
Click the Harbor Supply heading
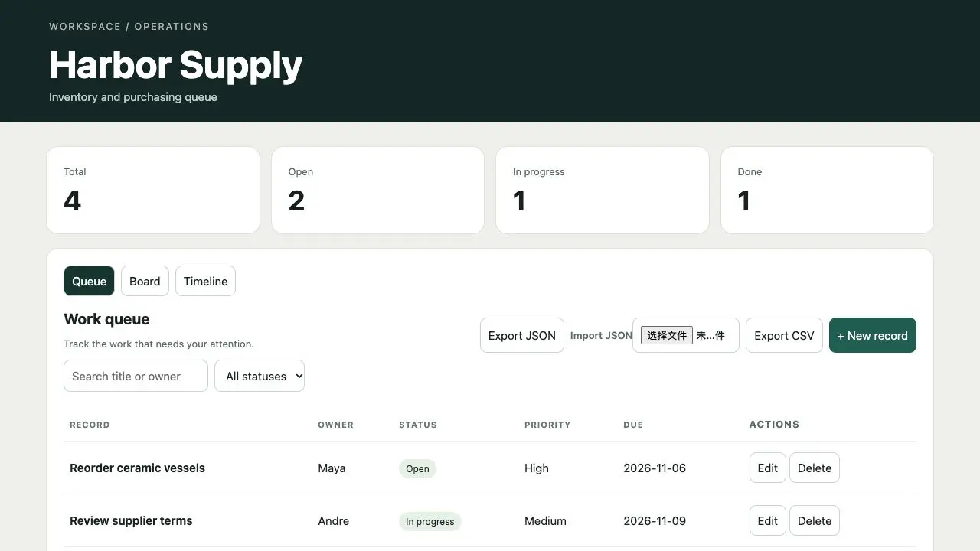[176, 65]
